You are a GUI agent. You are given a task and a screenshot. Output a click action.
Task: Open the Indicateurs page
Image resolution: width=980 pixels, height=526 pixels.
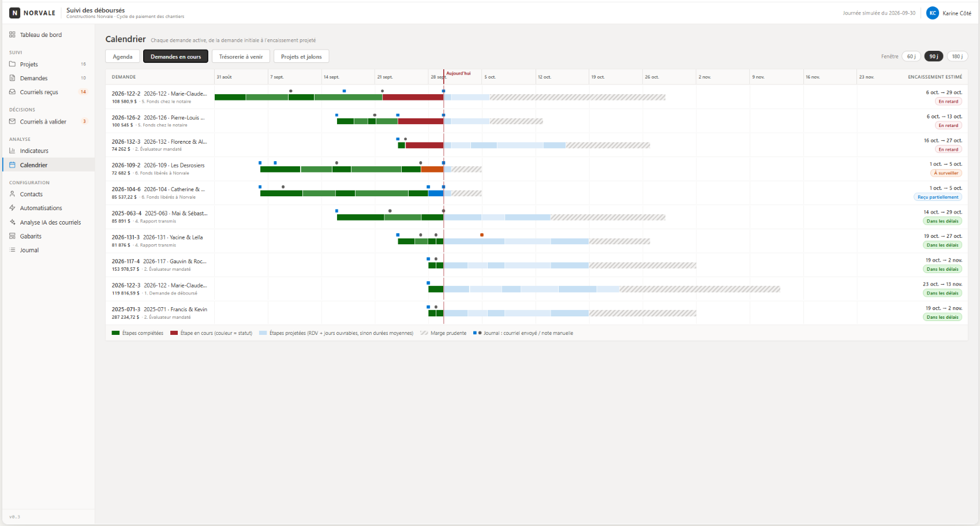(48, 151)
